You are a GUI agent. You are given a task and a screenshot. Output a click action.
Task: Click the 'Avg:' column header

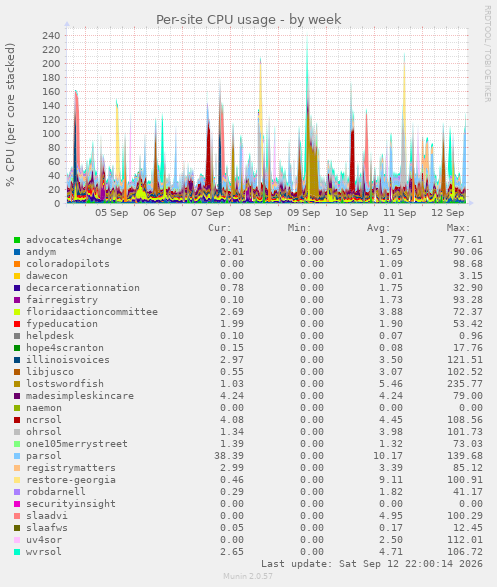378,228
